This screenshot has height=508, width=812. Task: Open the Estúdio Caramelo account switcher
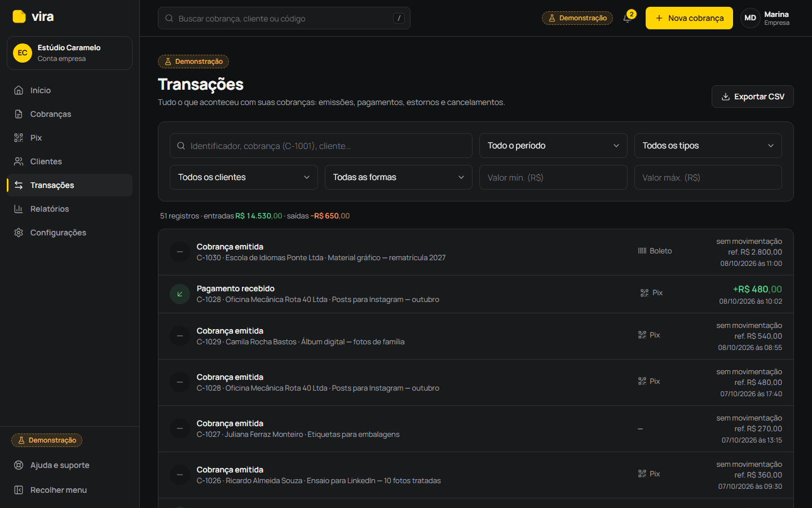tap(69, 53)
